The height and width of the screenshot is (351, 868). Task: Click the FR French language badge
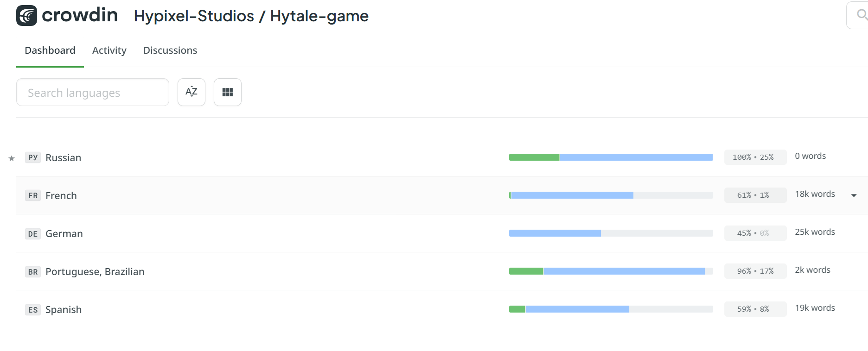point(33,195)
